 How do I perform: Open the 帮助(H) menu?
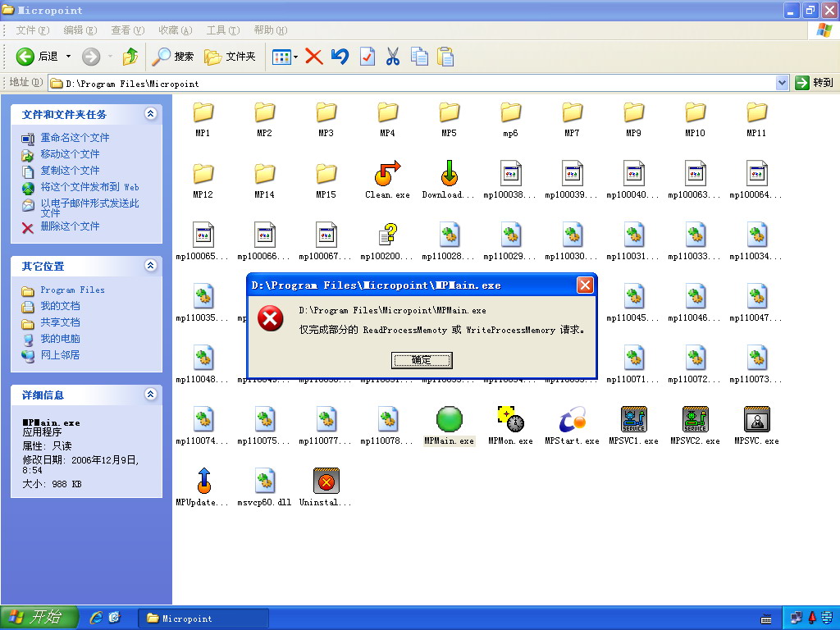[271, 30]
